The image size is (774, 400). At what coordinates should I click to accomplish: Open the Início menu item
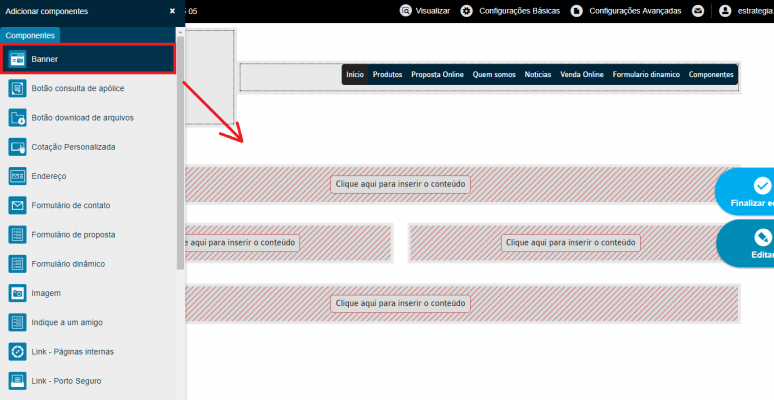pyautogui.click(x=355, y=75)
